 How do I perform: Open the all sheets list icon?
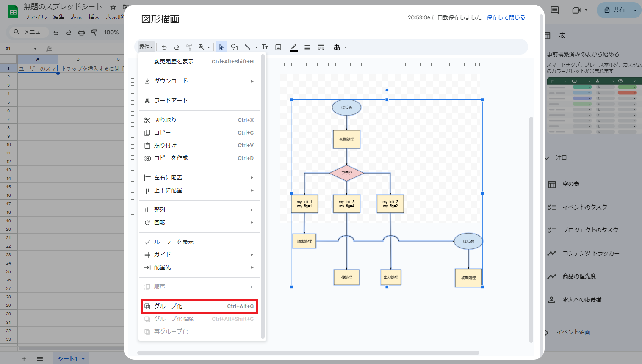(40, 359)
